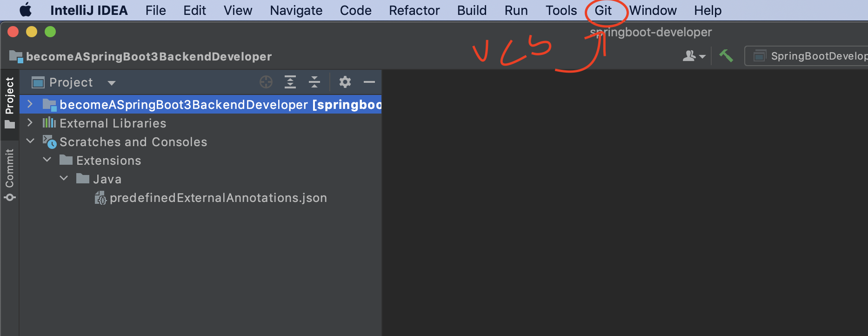Click the Expand All icon
Viewport: 868px width, 336px height.
[x=290, y=82]
